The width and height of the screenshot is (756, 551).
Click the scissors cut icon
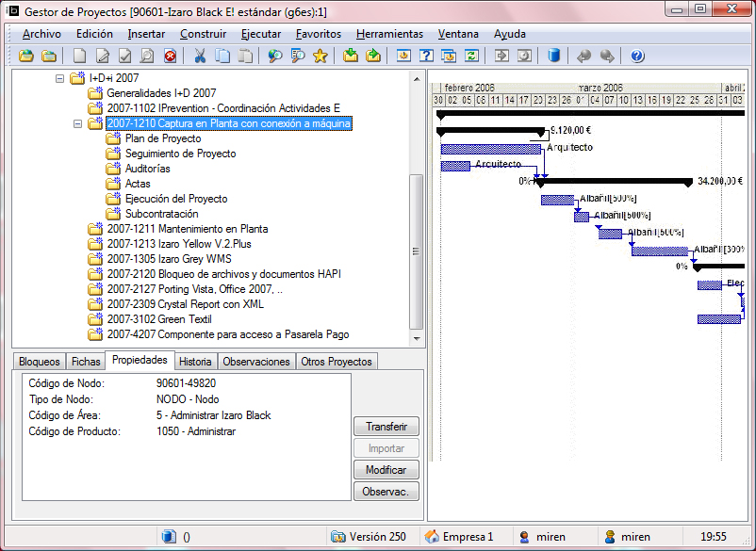(x=200, y=56)
